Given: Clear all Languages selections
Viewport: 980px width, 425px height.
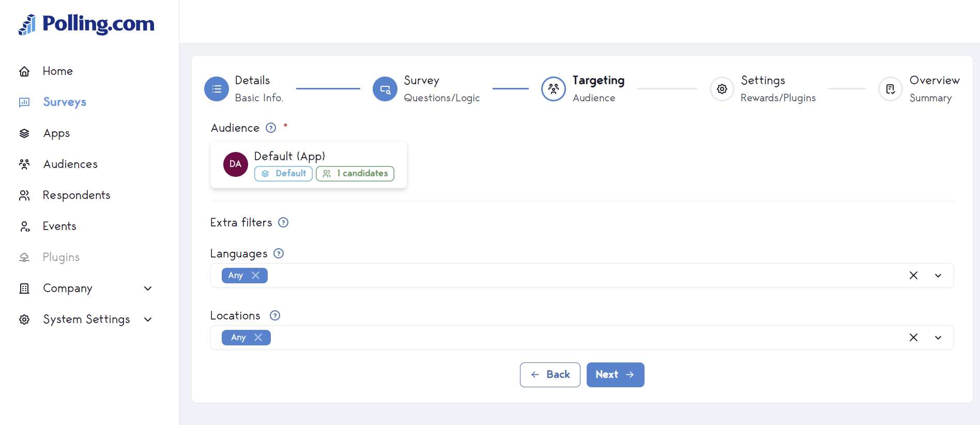Looking at the screenshot, I should tap(913, 276).
